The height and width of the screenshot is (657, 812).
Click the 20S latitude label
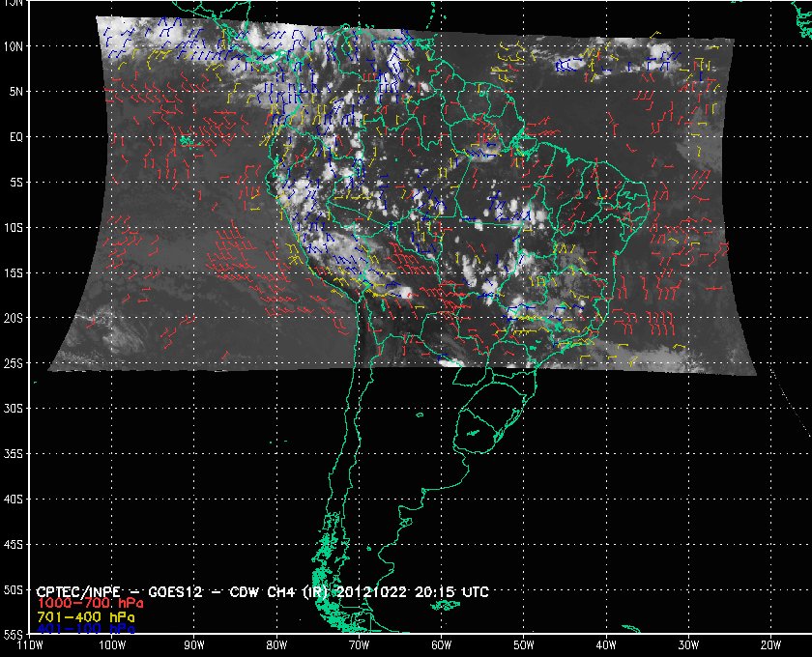point(14,318)
